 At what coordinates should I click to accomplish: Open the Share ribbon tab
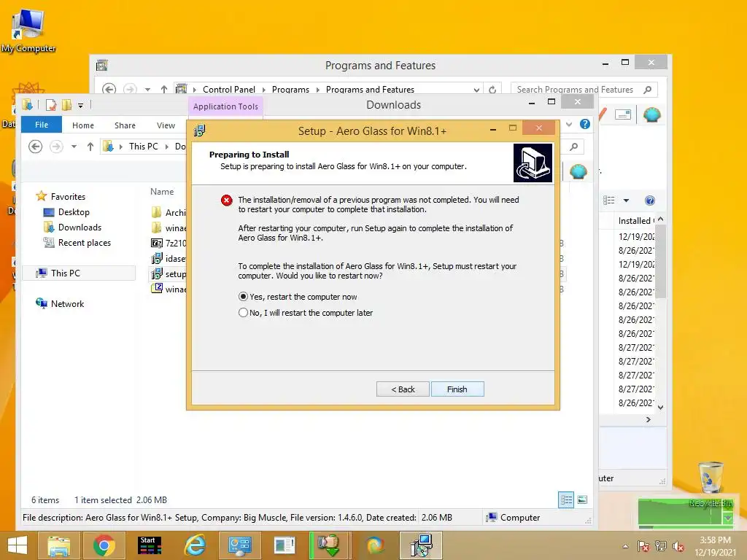coord(125,125)
